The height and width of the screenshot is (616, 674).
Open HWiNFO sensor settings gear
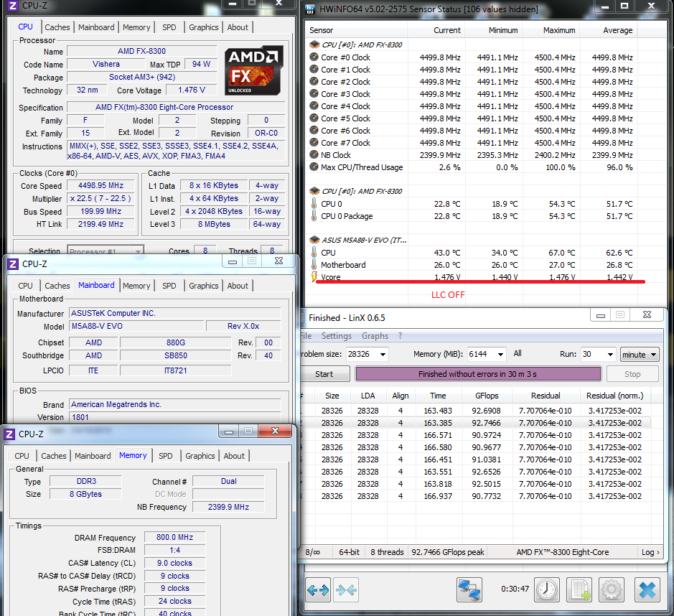tap(612, 589)
